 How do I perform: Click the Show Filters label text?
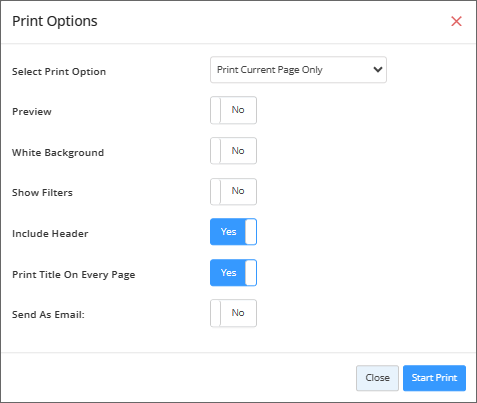42,193
